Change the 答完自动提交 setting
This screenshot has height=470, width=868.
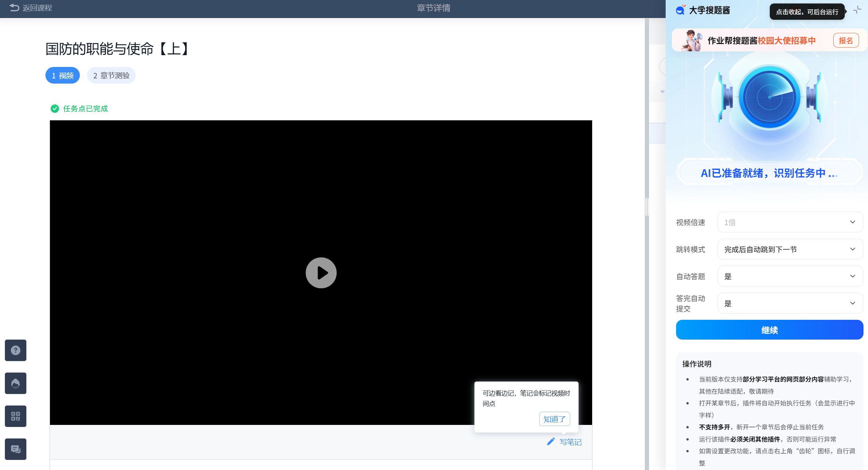[790, 303]
